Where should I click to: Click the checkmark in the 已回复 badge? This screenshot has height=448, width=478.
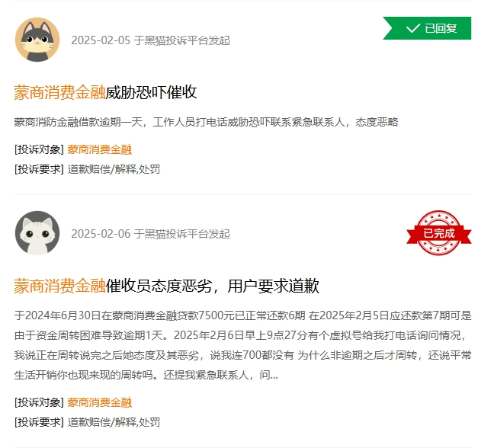(x=412, y=28)
